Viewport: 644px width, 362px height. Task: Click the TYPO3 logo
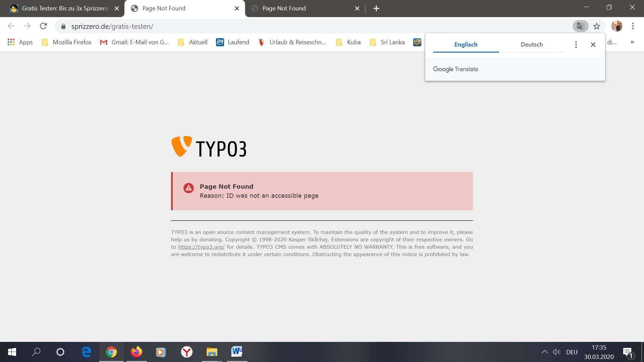pyautogui.click(x=209, y=146)
